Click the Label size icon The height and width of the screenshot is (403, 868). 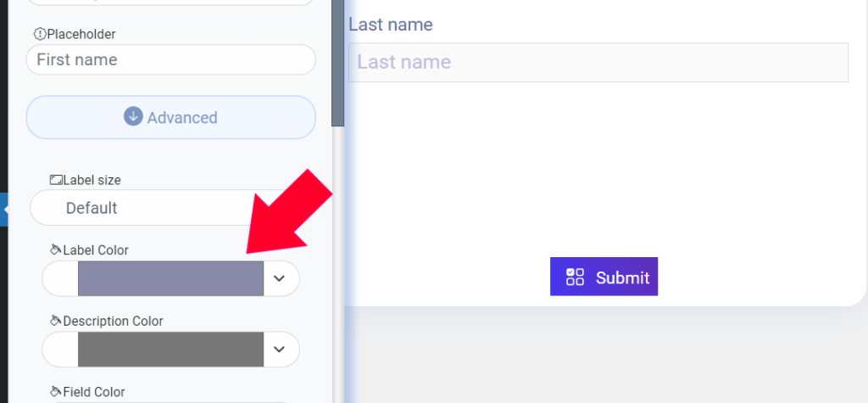(56, 180)
